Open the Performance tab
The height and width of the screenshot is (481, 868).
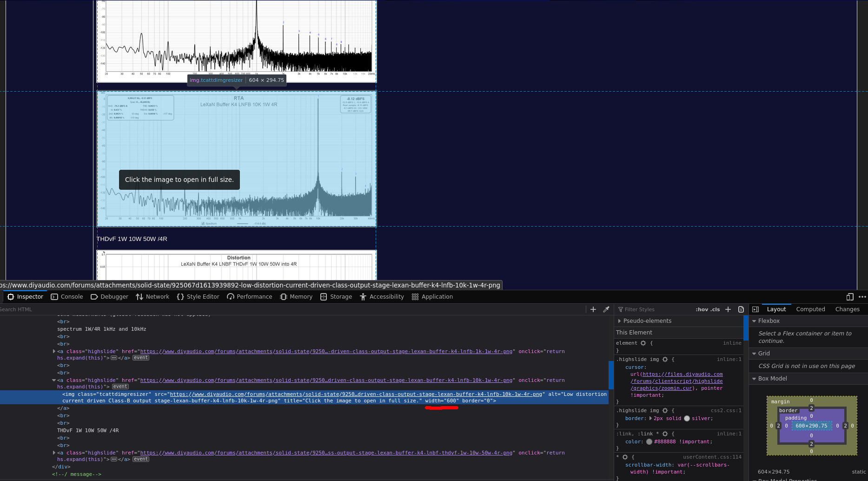point(250,297)
